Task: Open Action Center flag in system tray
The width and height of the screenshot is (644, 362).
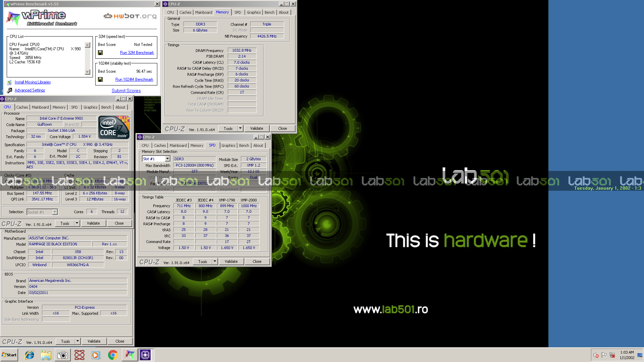Action: click(604, 355)
